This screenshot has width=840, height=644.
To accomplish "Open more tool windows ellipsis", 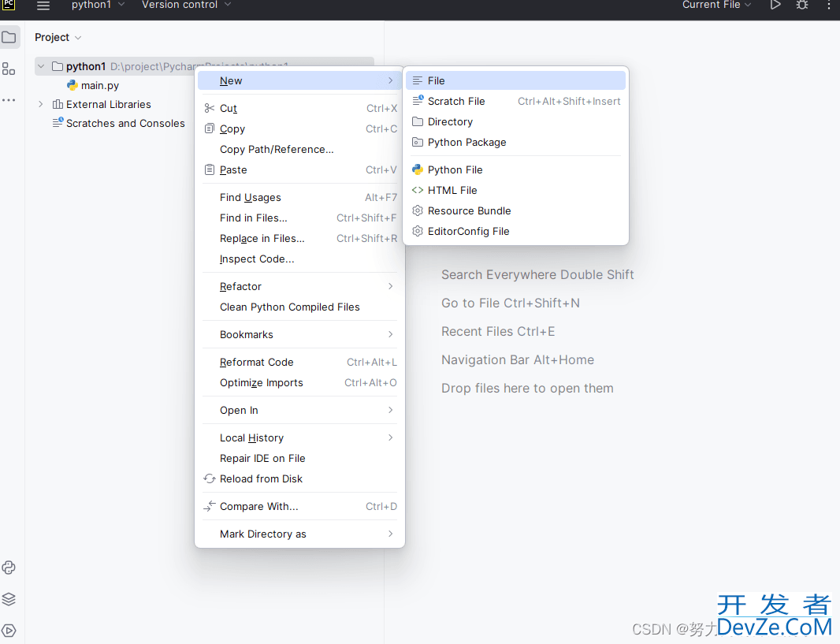I will coord(9,100).
